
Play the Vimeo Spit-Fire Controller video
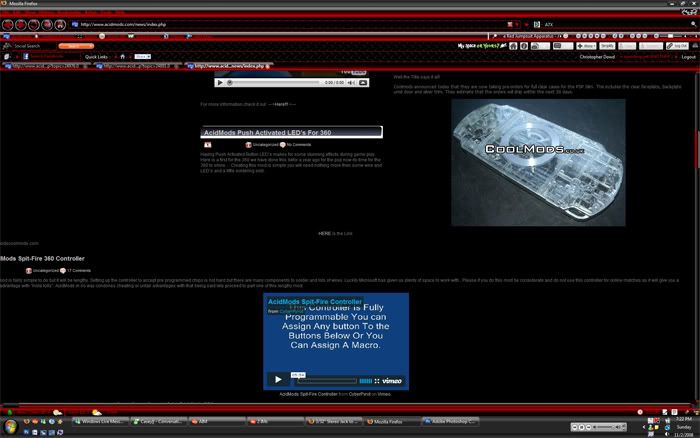pos(278,380)
